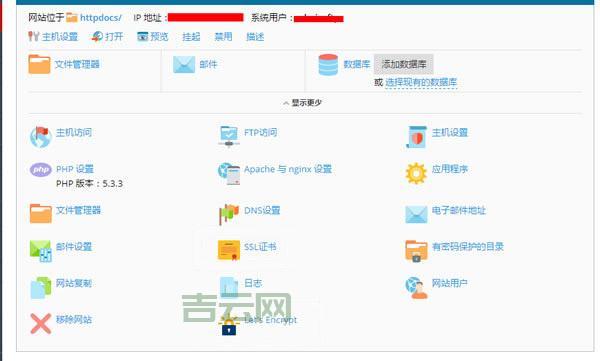
Task: Click the 网站复制 text link
Action: (x=74, y=283)
